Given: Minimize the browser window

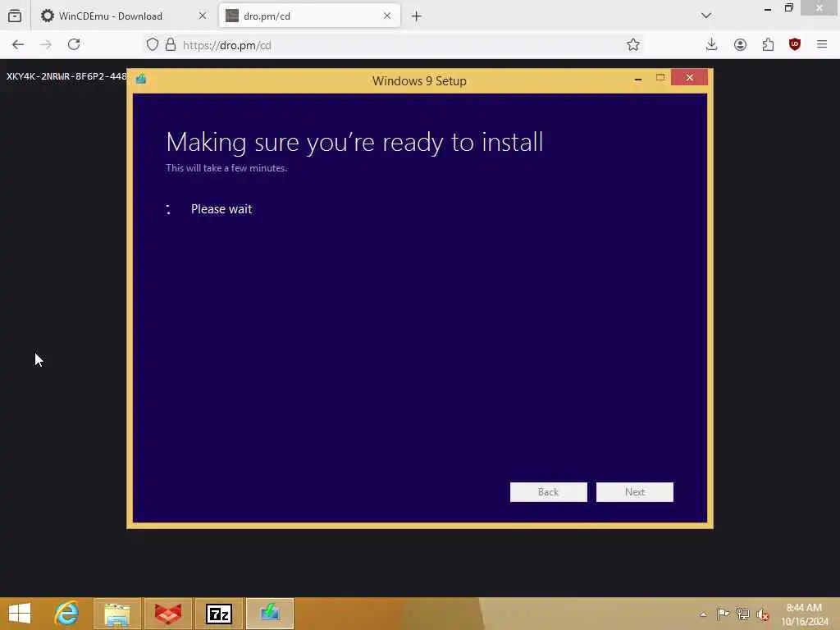Looking at the screenshot, I should pos(768,8).
